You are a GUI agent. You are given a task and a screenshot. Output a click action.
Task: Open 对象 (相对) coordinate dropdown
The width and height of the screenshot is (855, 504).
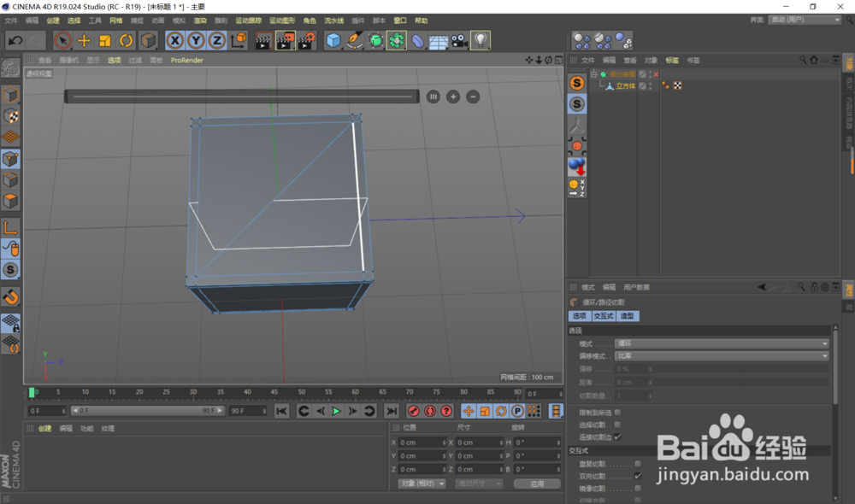(422, 483)
